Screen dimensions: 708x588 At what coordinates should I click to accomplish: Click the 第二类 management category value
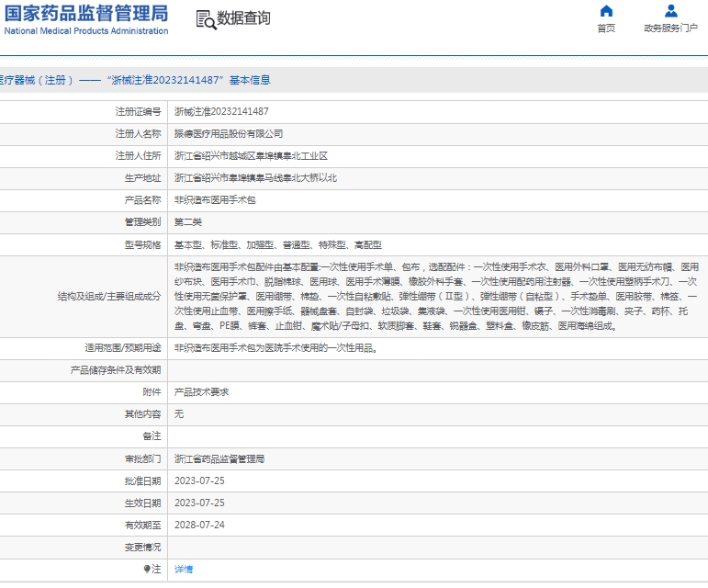(188, 222)
